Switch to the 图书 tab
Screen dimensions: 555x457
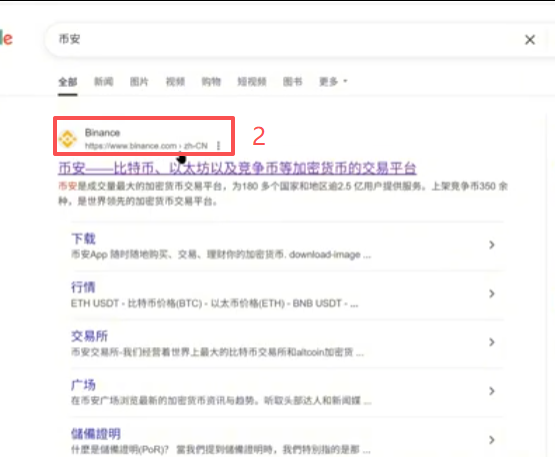pyautogui.click(x=293, y=82)
